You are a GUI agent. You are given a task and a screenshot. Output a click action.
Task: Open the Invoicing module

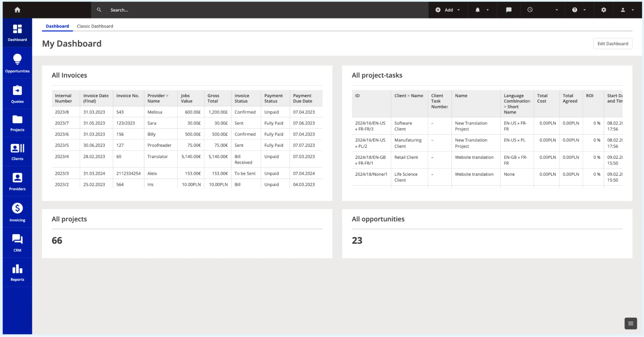click(x=17, y=212)
